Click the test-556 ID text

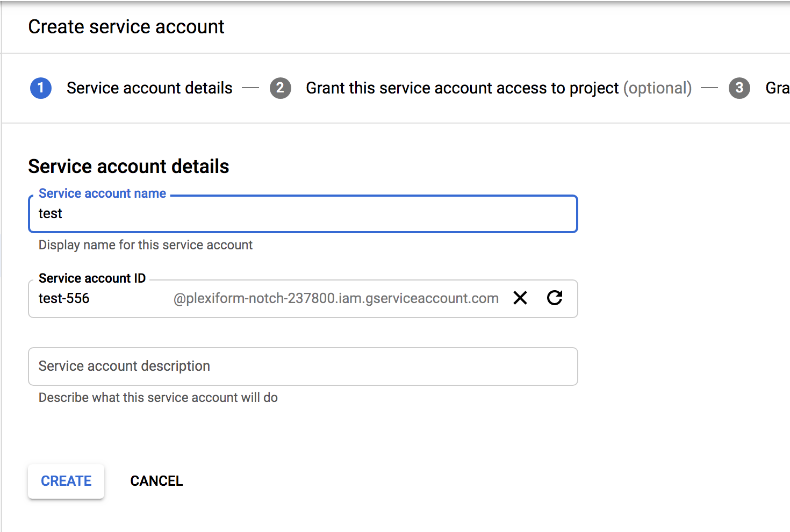point(64,298)
